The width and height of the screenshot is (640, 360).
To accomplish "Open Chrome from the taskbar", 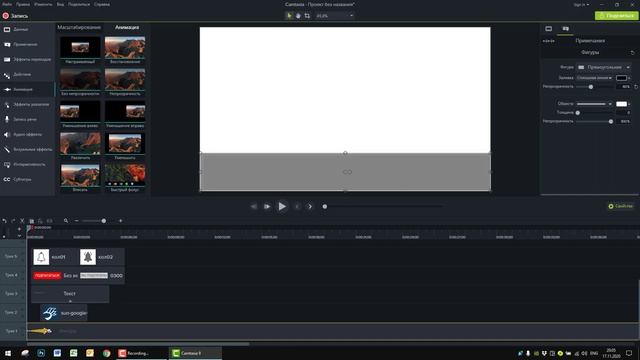I will 107,353.
